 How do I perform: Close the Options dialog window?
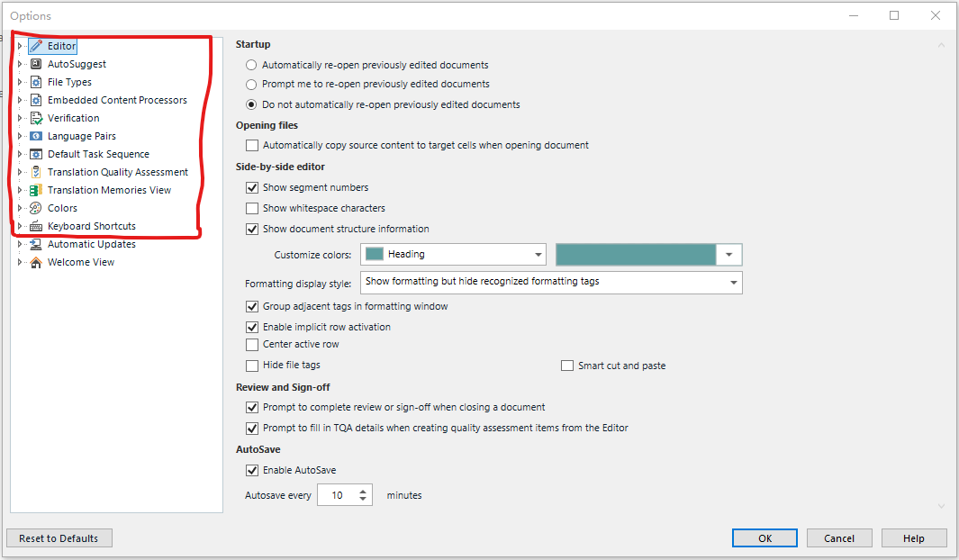point(936,15)
